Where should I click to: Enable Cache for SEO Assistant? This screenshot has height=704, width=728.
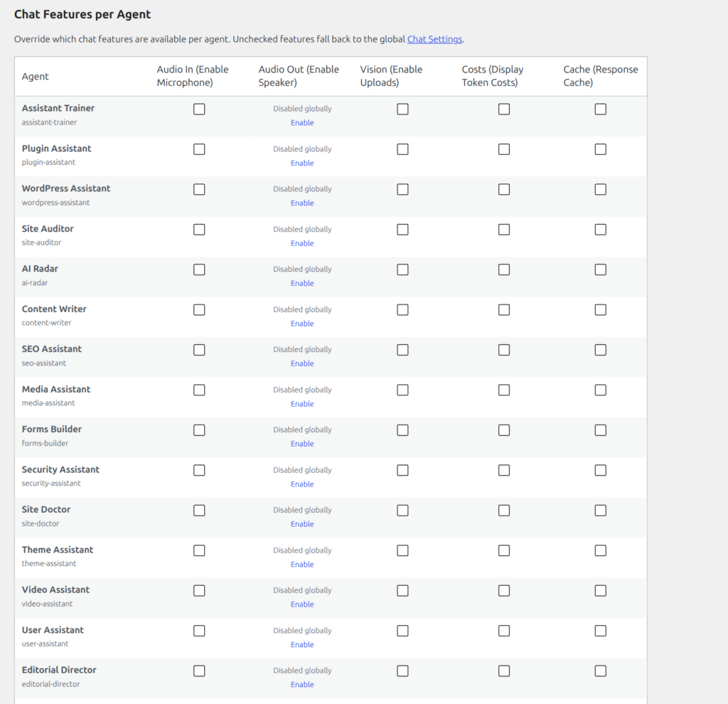click(600, 350)
